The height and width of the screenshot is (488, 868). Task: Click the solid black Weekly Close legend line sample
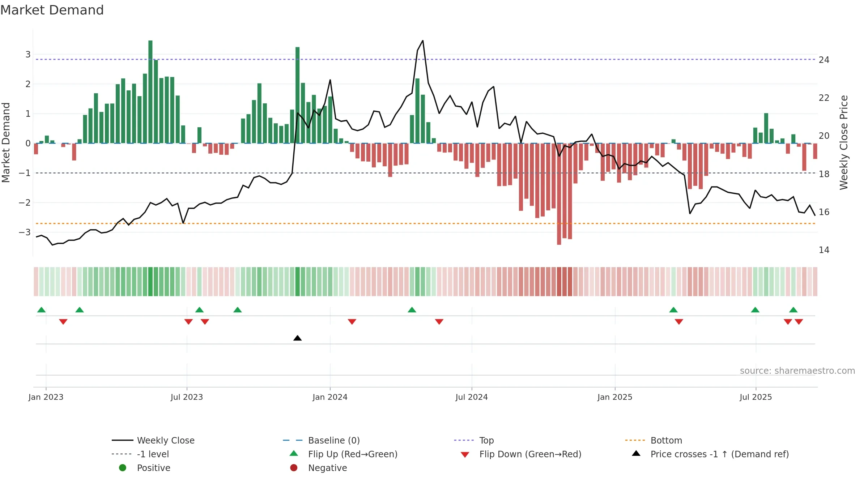click(x=123, y=440)
